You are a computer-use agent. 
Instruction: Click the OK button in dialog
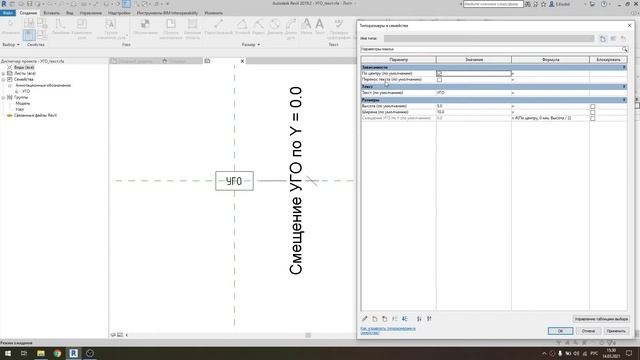[560, 331]
